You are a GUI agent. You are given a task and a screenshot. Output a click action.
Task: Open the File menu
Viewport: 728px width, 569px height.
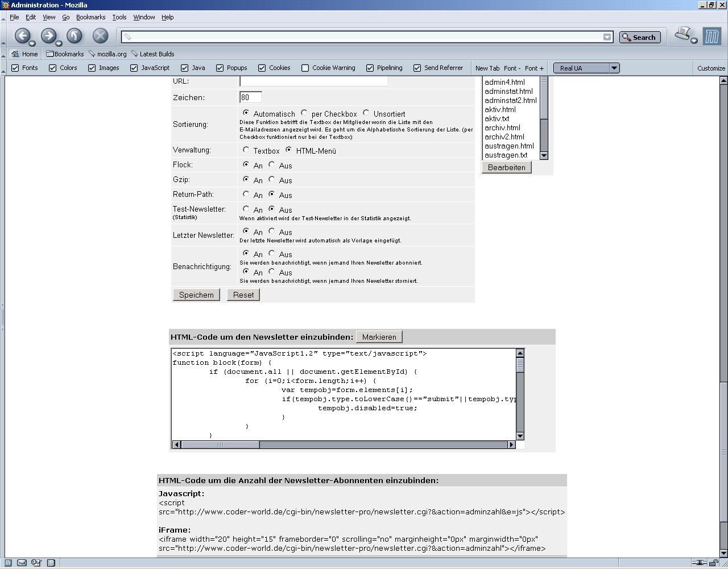pyautogui.click(x=14, y=17)
